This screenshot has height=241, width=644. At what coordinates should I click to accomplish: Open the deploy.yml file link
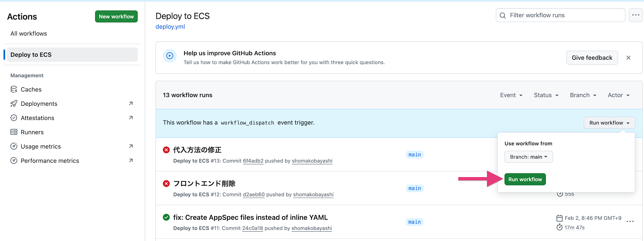coord(170,27)
